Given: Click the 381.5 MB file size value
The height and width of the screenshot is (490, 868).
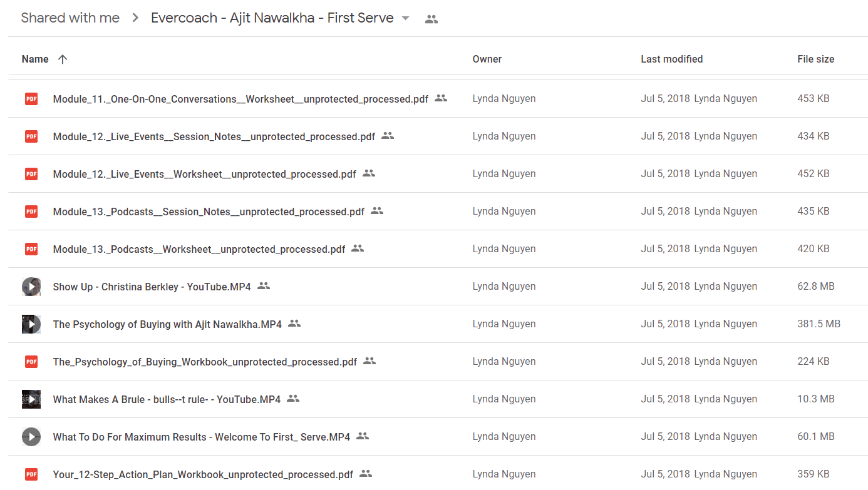Looking at the screenshot, I should [819, 324].
